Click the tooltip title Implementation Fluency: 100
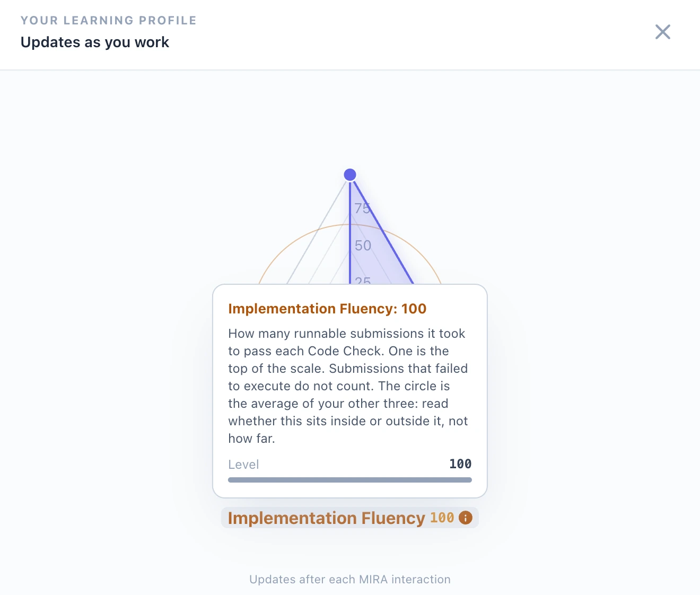The width and height of the screenshot is (700, 595). pyautogui.click(x=327, y=309)
